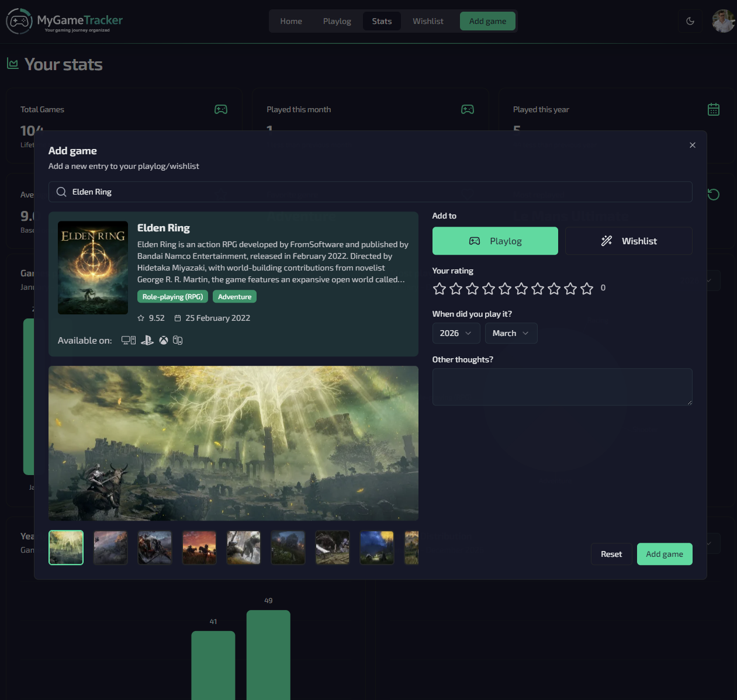The image size is (737, 700).
Task: Select the PlayStation platform icon
Action: [147, 339]
